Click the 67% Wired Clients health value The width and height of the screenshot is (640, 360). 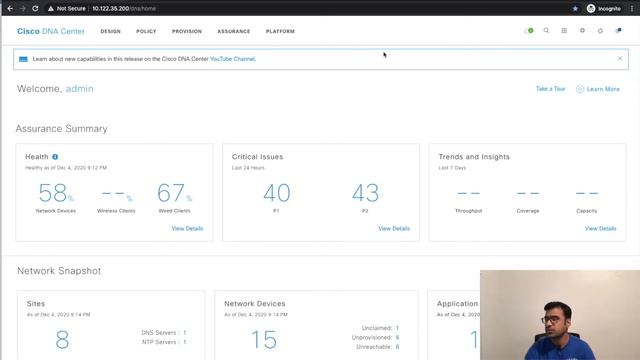[x=174, y=193]
